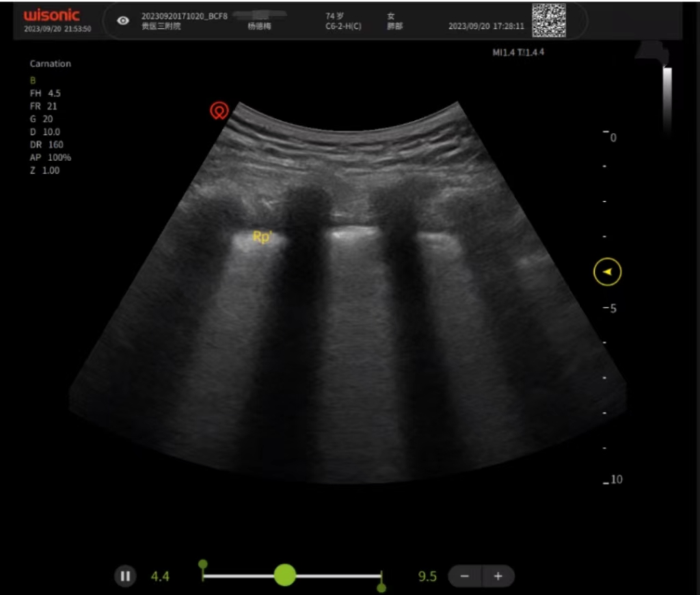Click the D 10.0 depth parameter
The image size is (700, 595).
tap(45, 132)
